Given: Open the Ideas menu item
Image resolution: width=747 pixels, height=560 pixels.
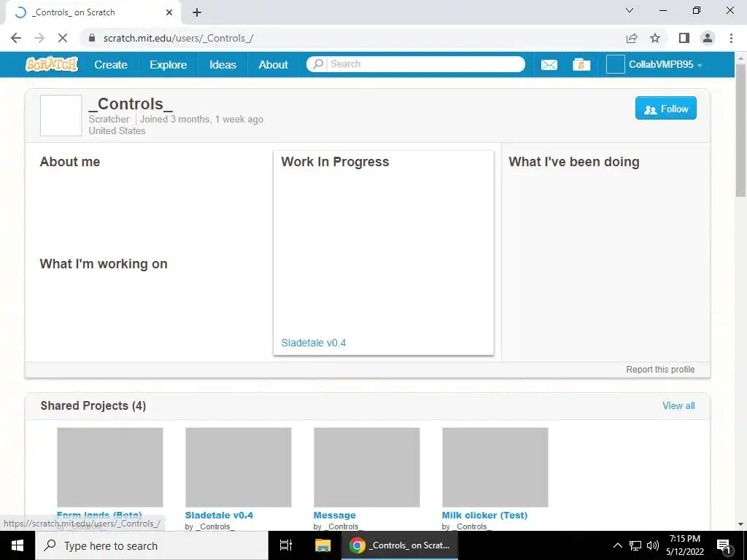Looking at the screenshot, I should (223, 64).
